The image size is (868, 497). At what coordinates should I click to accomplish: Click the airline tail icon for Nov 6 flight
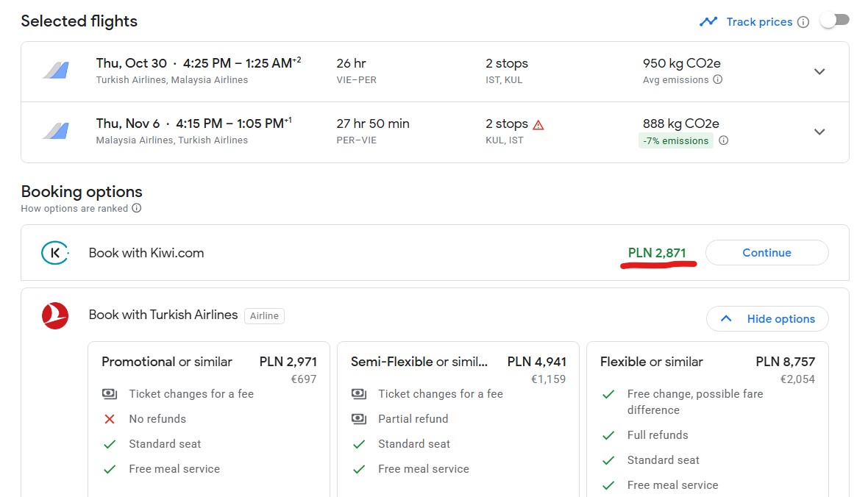click(56, 131)
